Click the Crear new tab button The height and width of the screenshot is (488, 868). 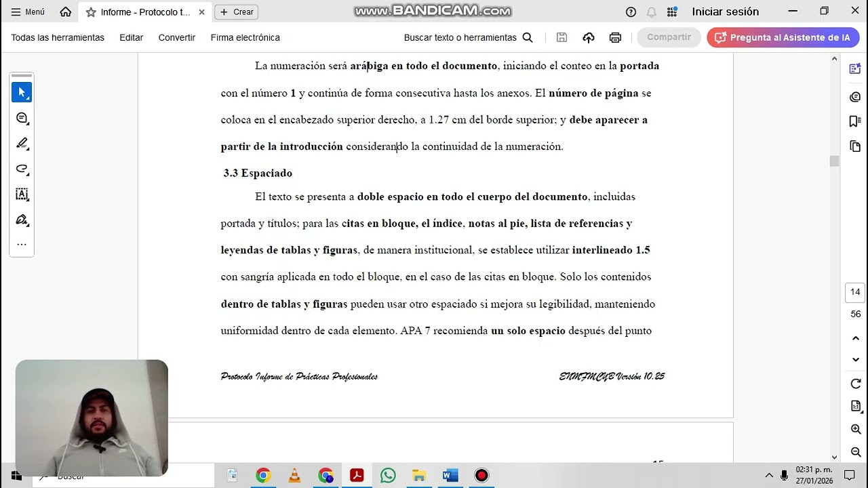click(x=236, y=12)
